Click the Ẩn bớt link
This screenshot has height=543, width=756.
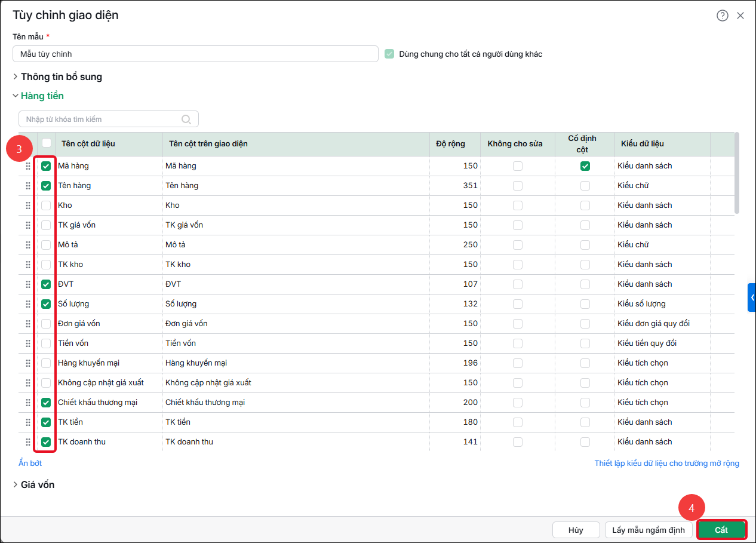pyautogui.click(x=30, y=463)
